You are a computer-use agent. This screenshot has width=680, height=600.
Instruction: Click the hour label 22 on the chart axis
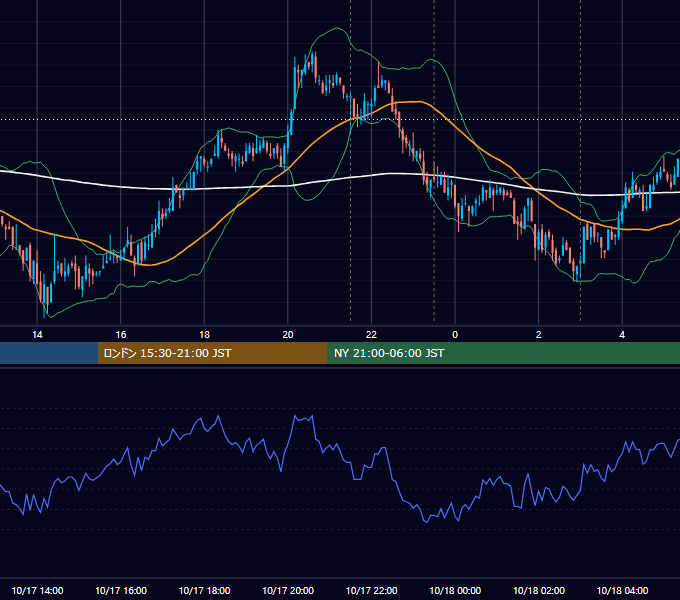371,335
